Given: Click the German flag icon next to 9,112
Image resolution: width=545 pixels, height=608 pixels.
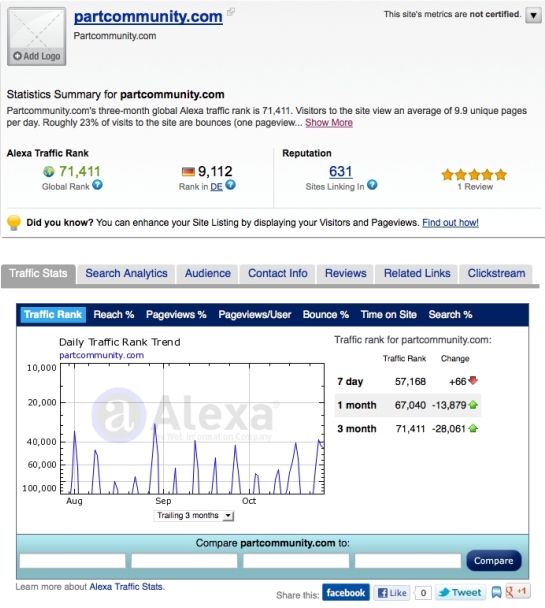Looking at the screenshot, I should tap(188, 171).
